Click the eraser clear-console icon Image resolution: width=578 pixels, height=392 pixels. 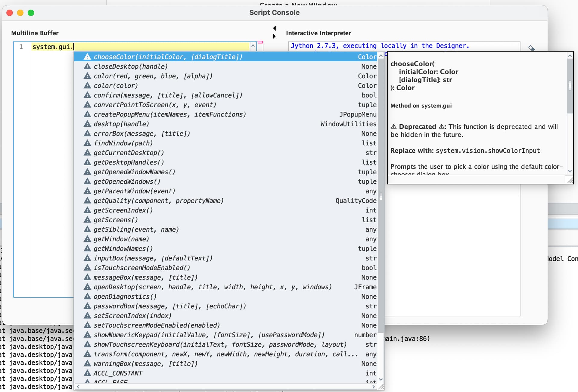pos(532,48)
